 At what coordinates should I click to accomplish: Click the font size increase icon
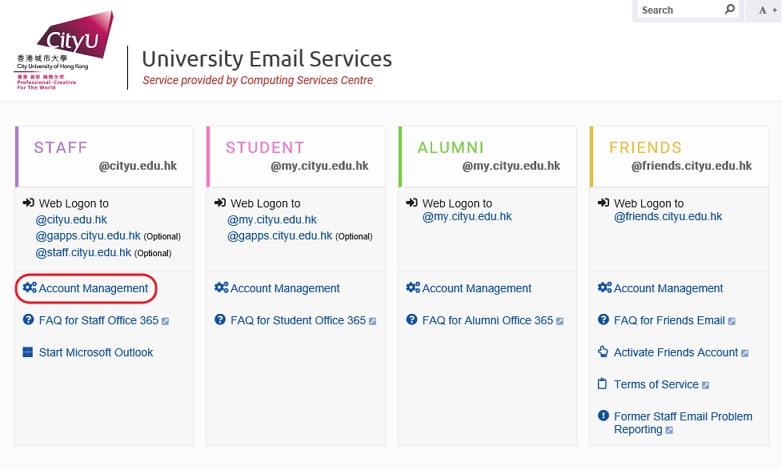point(768,10)
